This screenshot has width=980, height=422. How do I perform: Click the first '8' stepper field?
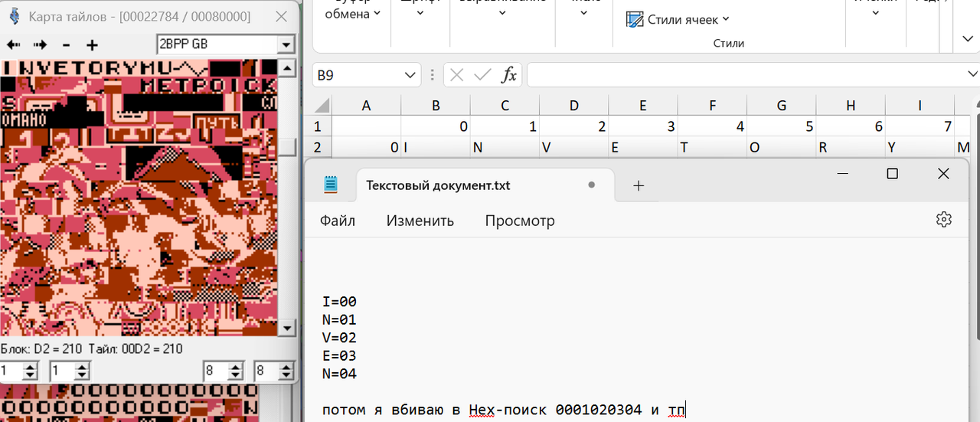tap(223, 371)
